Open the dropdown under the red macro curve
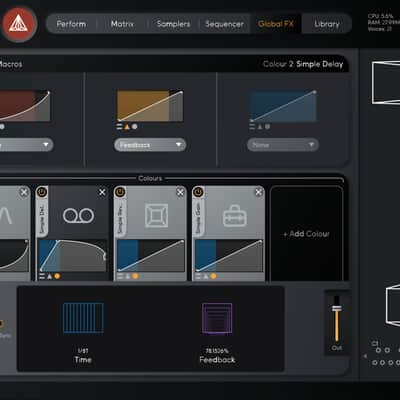 pos(26,145)
